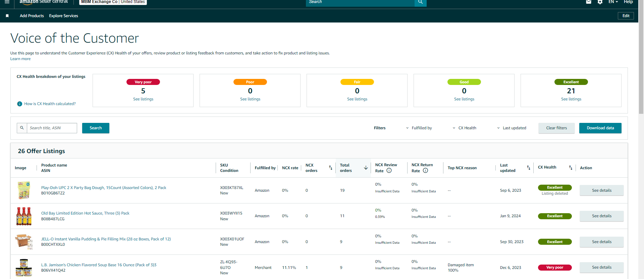Sort by CX Health column arrows
Viewport: 644px width, 279px height.
(571, 168)
